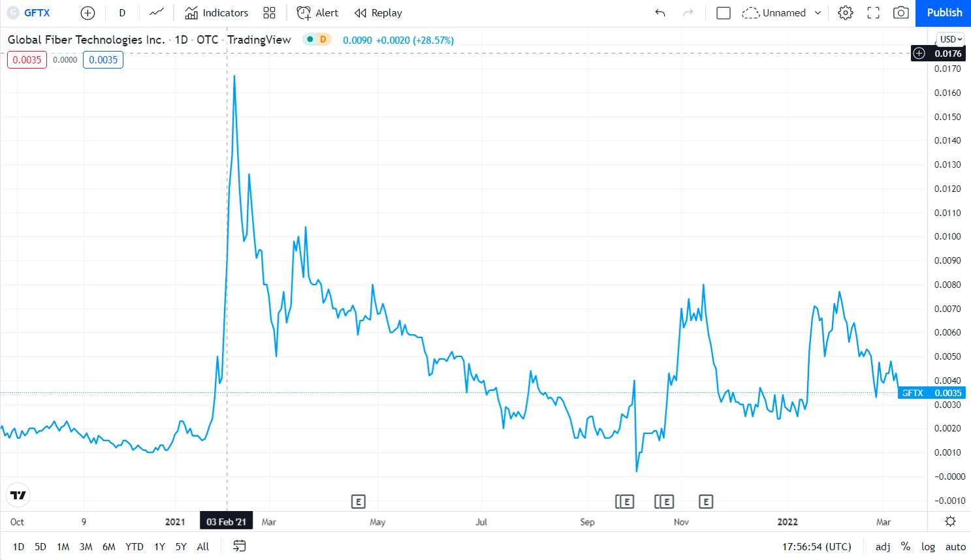Expand the layout options chevron

[818, 13]
